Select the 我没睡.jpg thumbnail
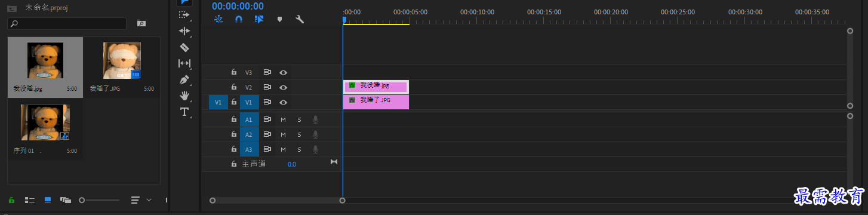The image size is (868, 215). pos(45,60)
